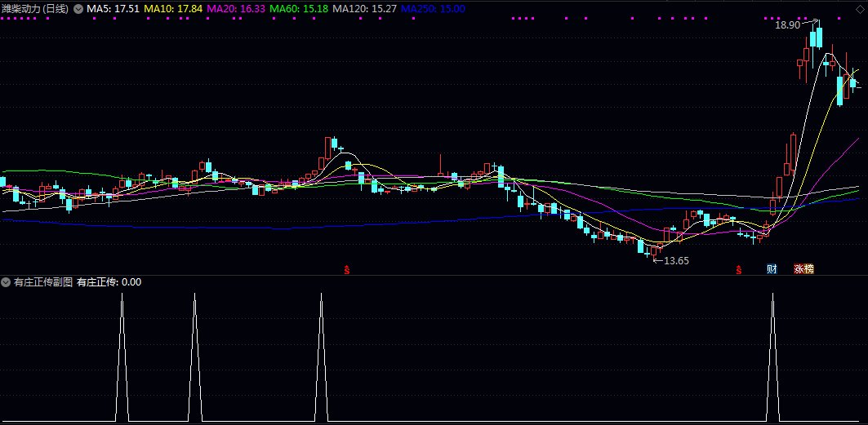Click the 13.65 low price annotation

pos(676,261)
